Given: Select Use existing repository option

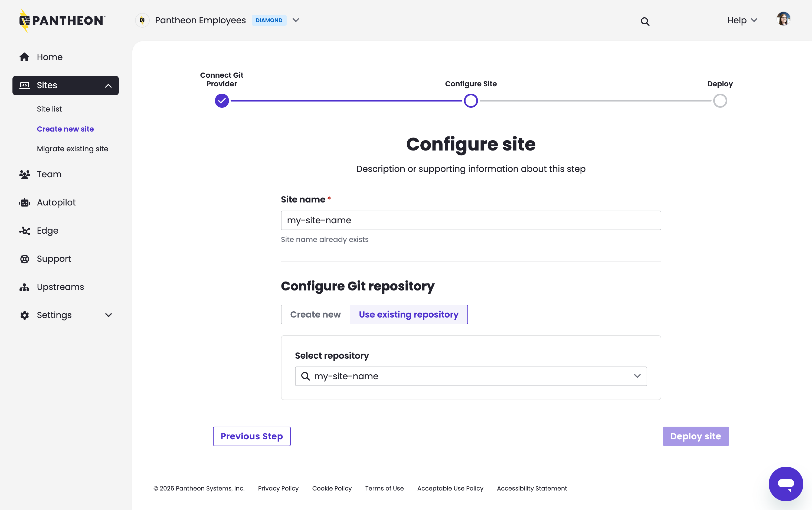Looking at the screenshot, I should (409, 314).
